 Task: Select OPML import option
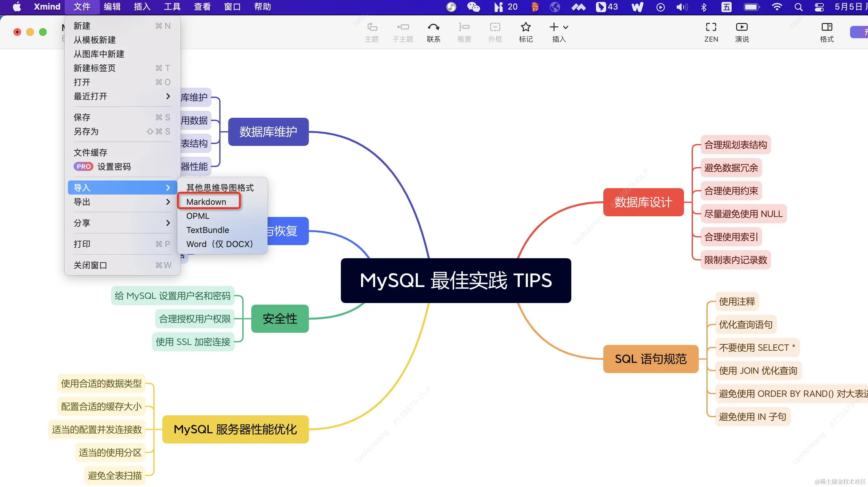[222, 216]
